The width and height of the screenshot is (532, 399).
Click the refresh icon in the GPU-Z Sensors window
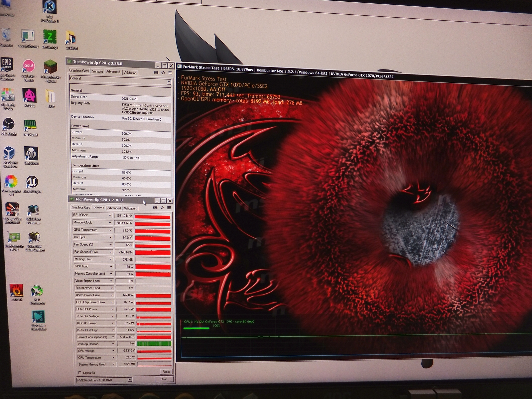click(x=162, y=207)
